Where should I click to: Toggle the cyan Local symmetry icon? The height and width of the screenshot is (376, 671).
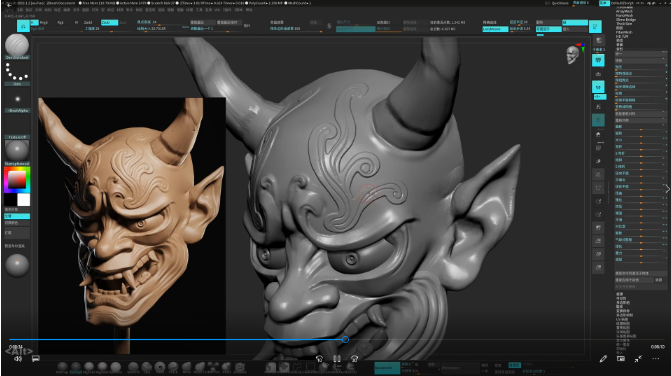click(x=598, y=87)
